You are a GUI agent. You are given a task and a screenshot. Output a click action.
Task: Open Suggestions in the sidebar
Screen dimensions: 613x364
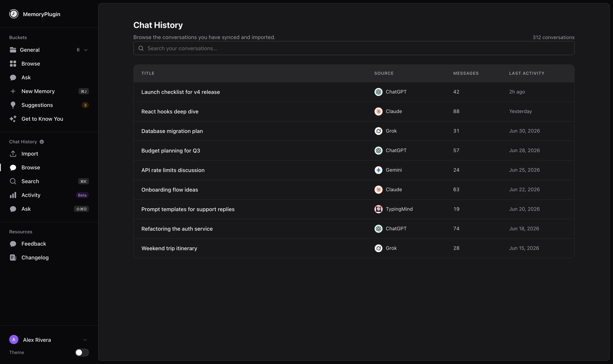click(x=49, y=105)
